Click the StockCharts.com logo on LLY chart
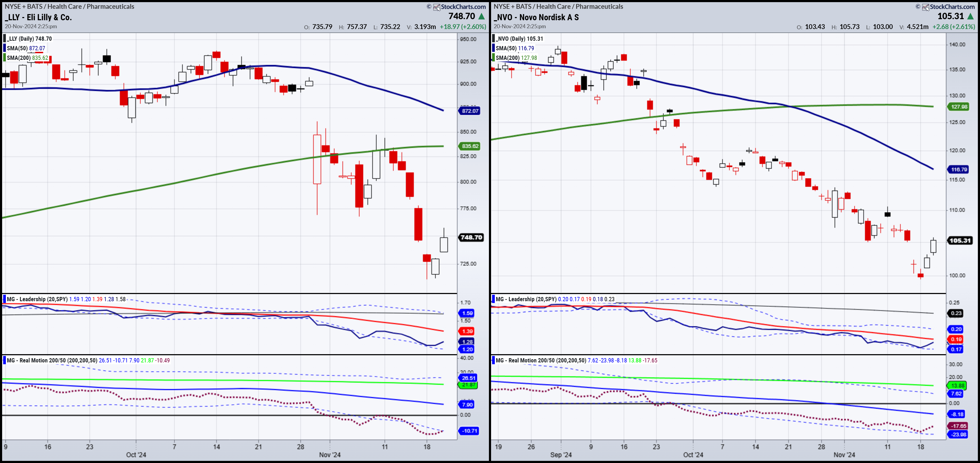 (460, 7)
